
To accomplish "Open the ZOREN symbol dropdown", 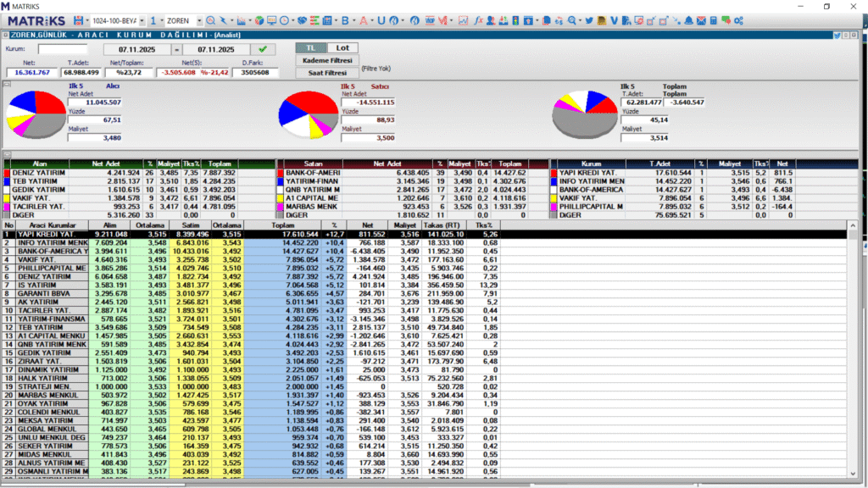I will (199, 19).
